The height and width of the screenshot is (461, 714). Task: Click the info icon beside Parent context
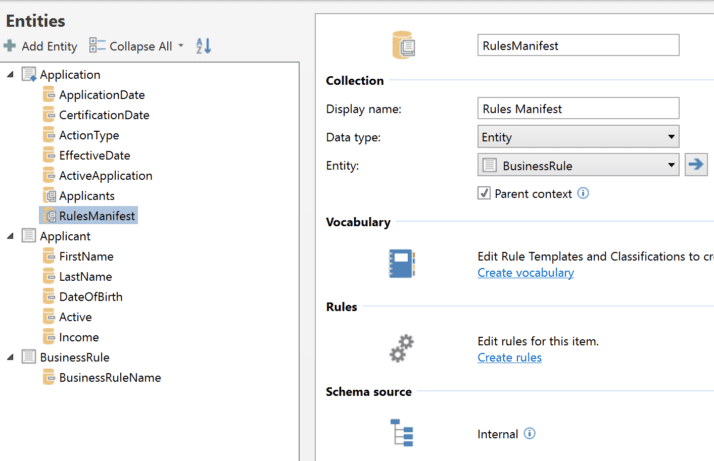(x=583, y=193)
